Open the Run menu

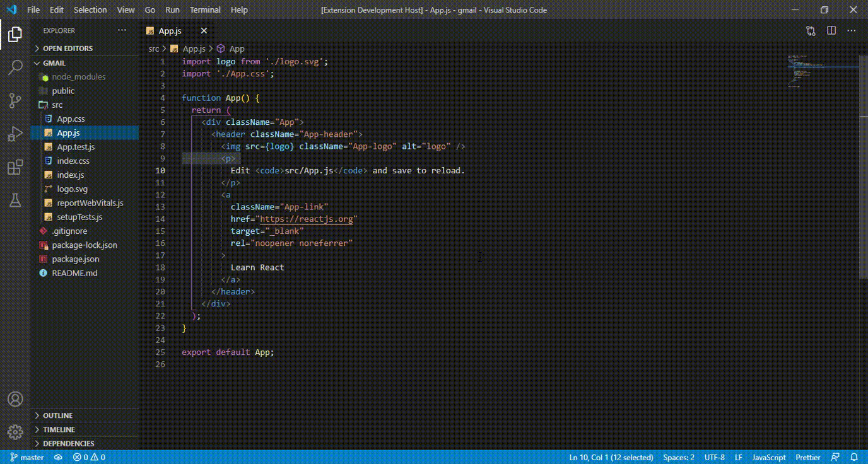(172, 9)
